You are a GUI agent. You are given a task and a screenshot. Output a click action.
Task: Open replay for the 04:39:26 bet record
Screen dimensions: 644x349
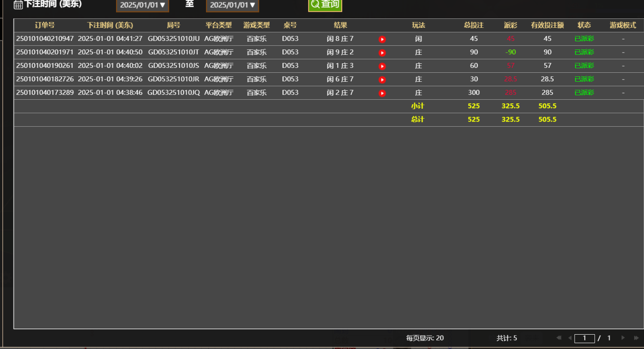click(x=382, y=80)
